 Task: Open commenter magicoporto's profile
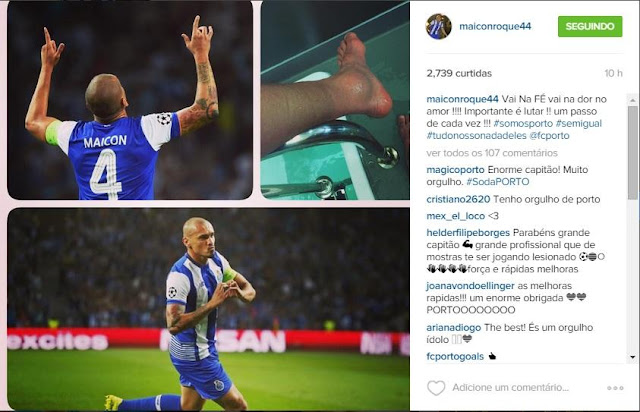(456, 170)
